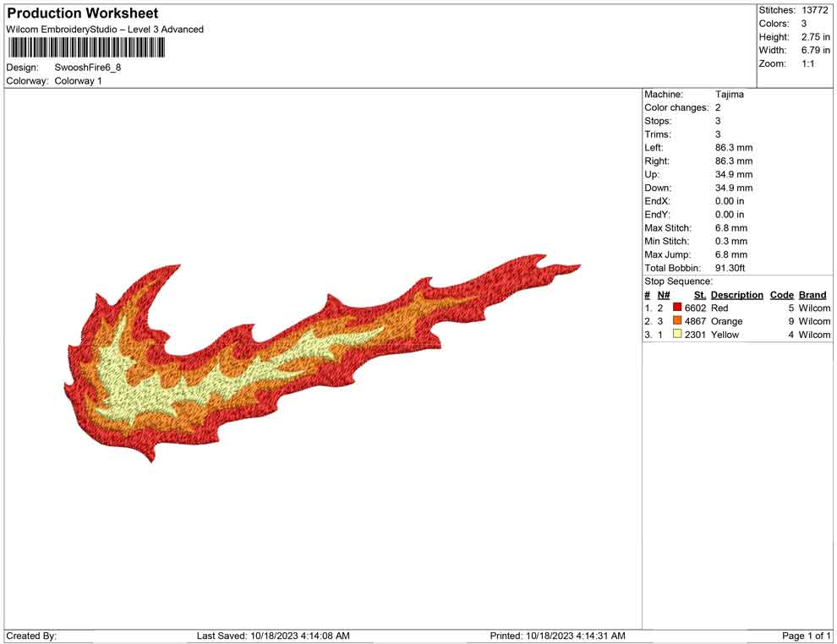This screenshot has height=644, width=837.
Task: Click the stitch count 4867 in Orange row
Action: 695,321
